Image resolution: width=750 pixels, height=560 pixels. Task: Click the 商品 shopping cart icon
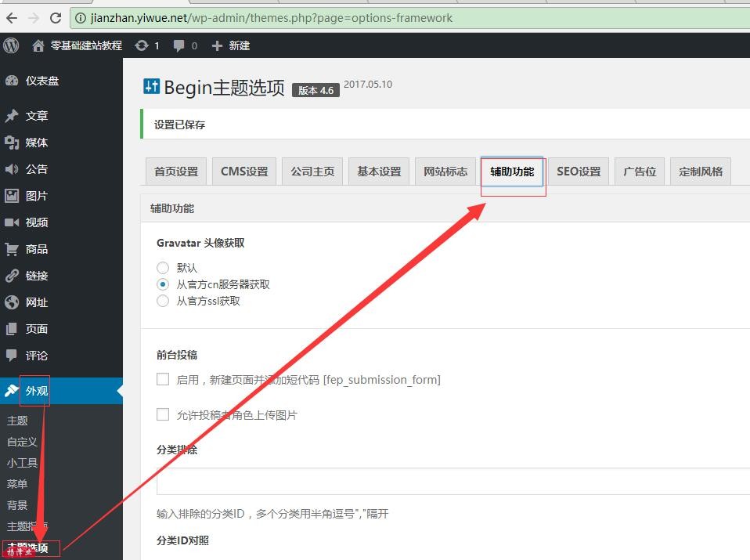coord(12,249)
